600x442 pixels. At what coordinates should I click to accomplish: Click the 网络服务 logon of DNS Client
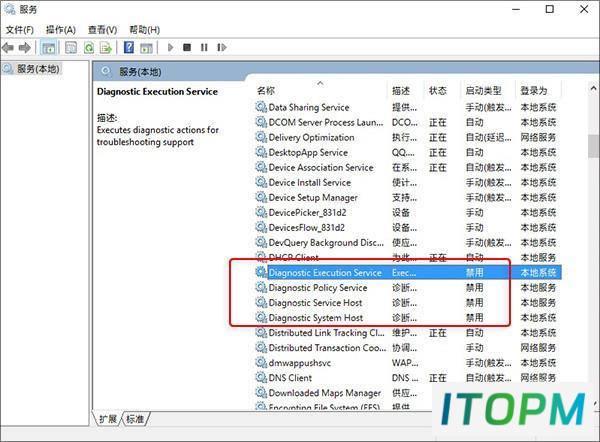coord(538,378)
